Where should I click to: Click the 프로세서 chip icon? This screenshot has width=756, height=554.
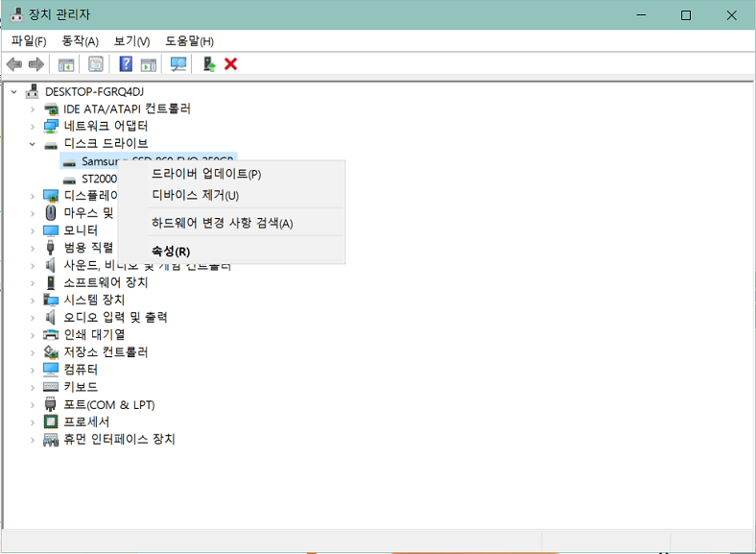coord(51,422)
